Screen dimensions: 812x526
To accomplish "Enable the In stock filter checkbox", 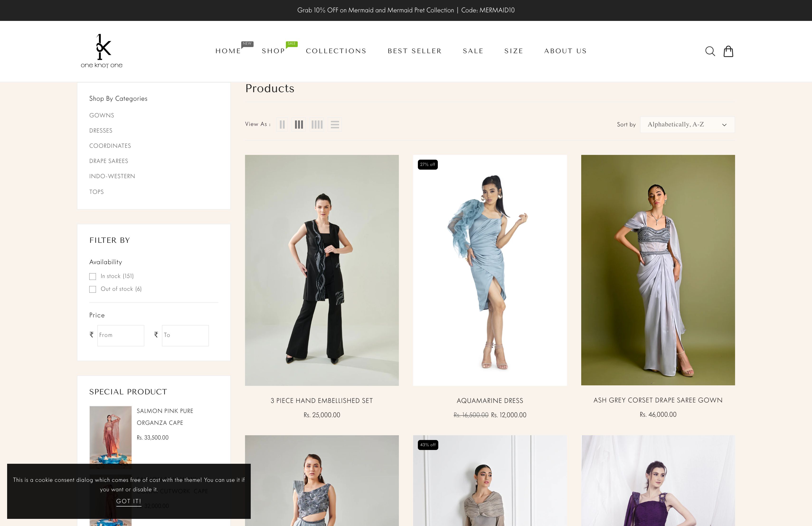I will click(x=92, y=277).
